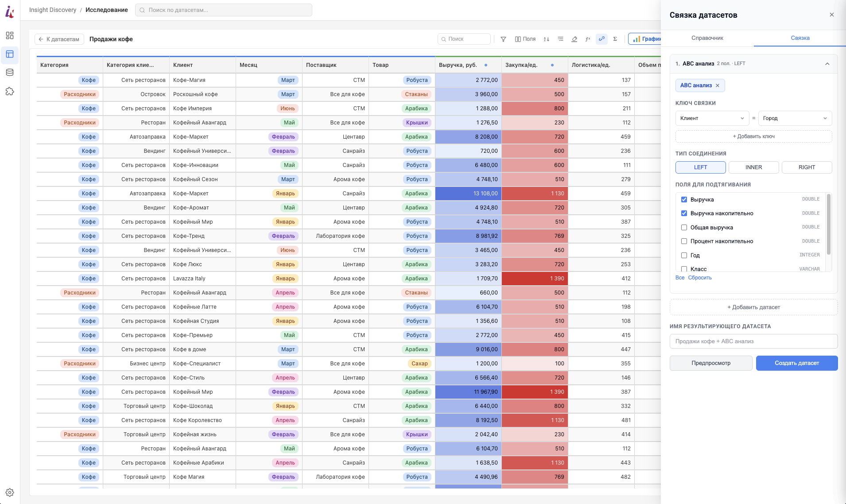Select all fields with Все link

(x=679, y=278)
